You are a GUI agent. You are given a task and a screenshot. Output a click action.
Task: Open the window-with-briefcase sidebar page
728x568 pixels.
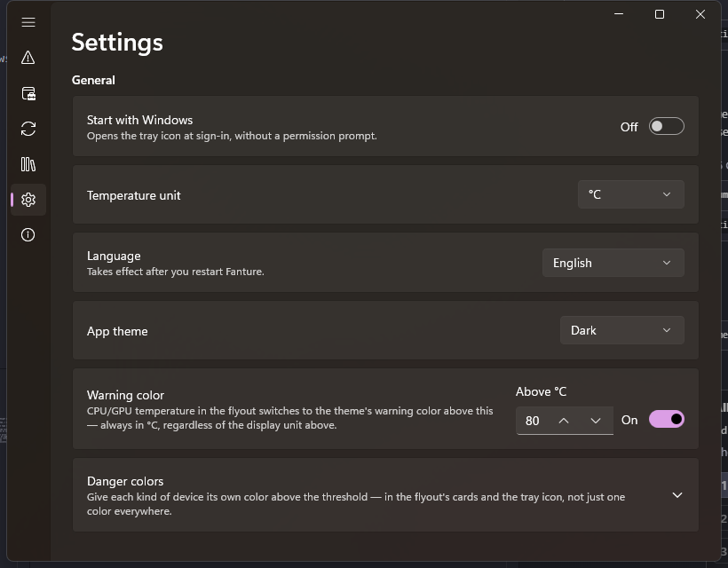pyautogui.click(x=28, y=93)
